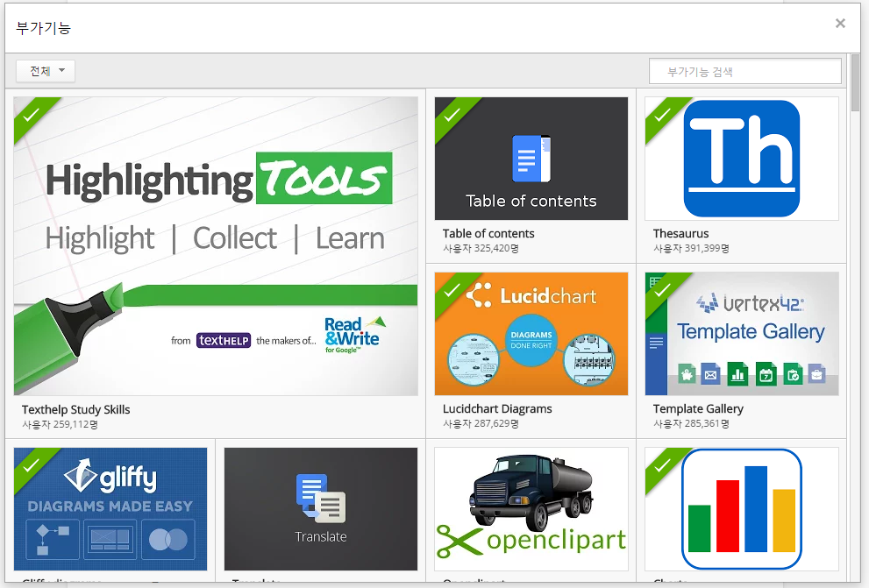The image size is (869, 588).
Task: Open the 전체 category dropdown
Action: 45,71
